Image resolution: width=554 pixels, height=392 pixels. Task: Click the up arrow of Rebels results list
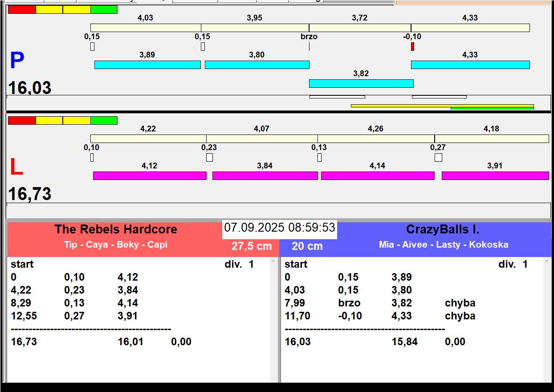tap(273, 262)
